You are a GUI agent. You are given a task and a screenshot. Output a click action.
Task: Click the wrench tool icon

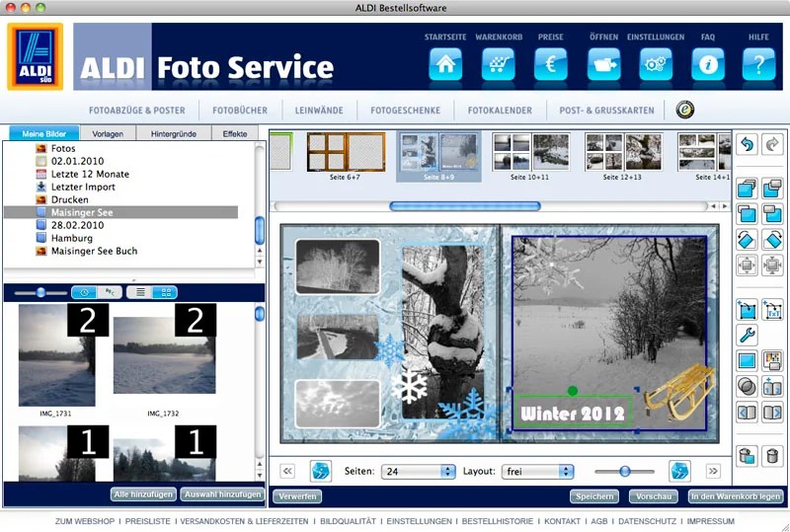point(747,335)
